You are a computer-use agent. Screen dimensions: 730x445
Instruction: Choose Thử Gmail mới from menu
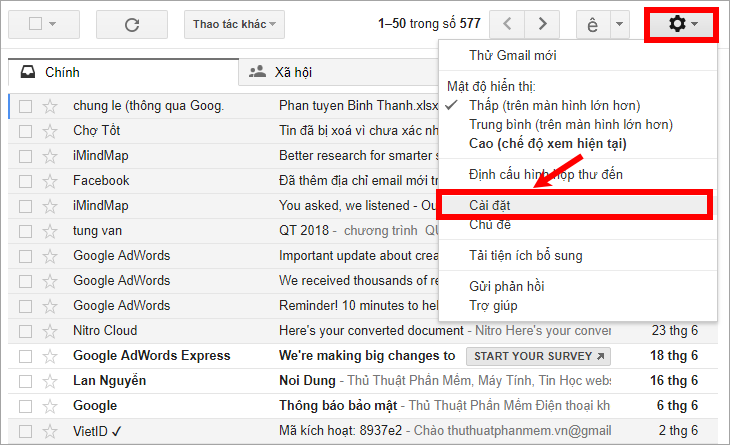pos(513,55)
